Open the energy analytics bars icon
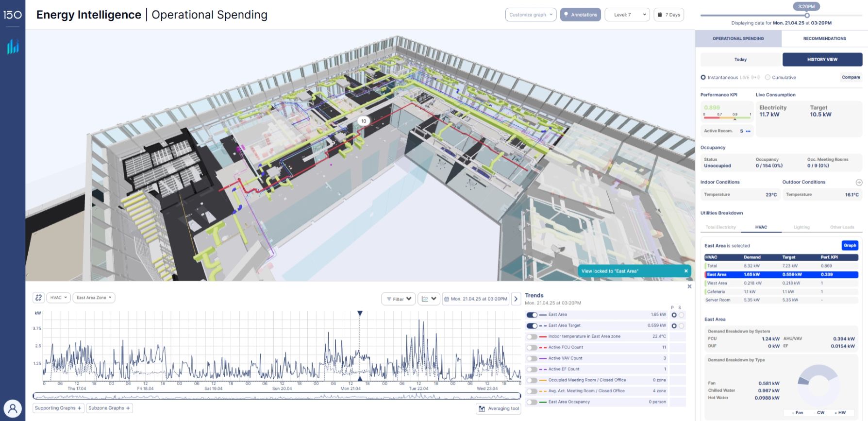Image resolution: width=868 pixels, height=421 pixels. pyautogui.click(x=13, y=47)
